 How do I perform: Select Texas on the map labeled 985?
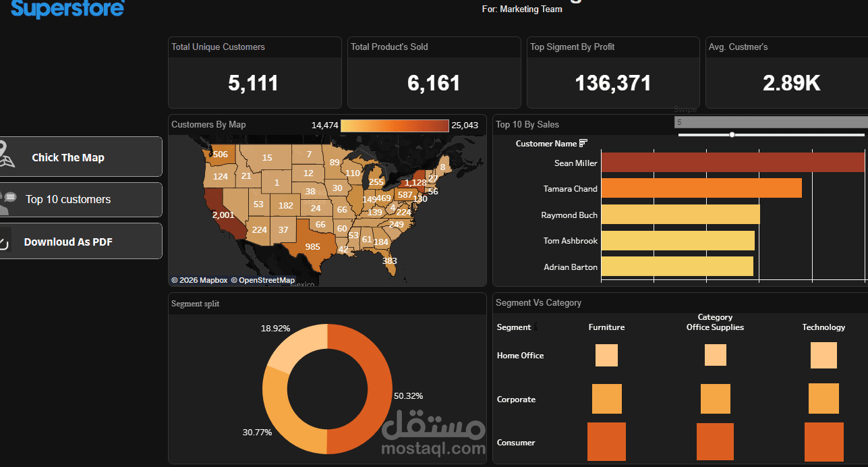pyautogui.click(x=312, y=246)
